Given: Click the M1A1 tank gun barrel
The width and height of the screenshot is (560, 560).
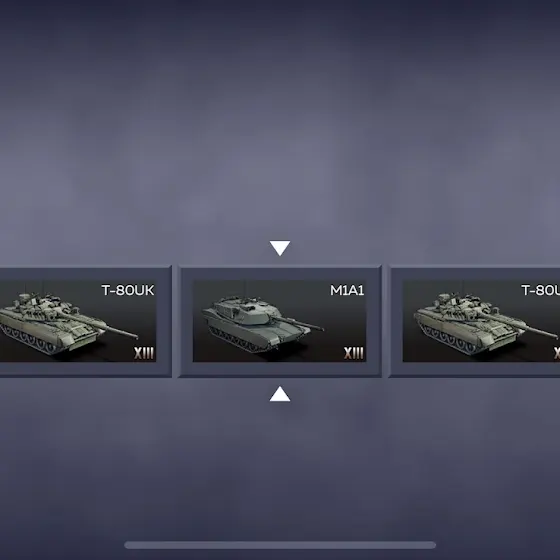Looking at the screenshot, I should [299, 323].
